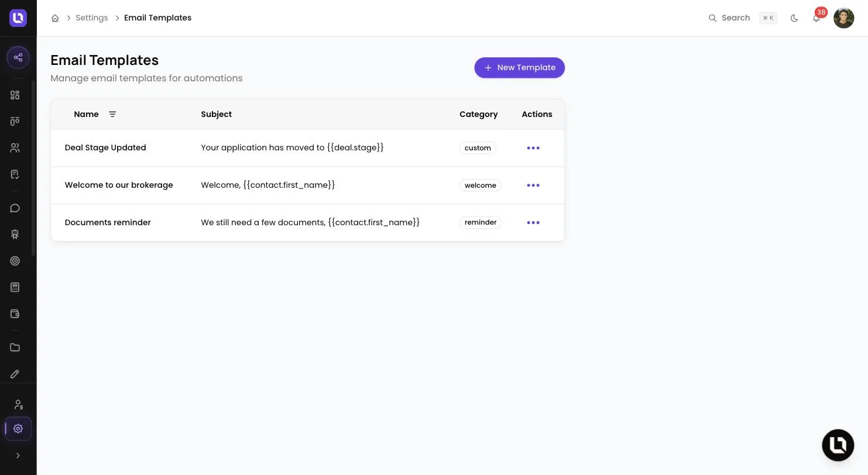Select the Documents reminder template name
Image resolution: width=868 pixels, height=475 pixels.
click(108, 222)
